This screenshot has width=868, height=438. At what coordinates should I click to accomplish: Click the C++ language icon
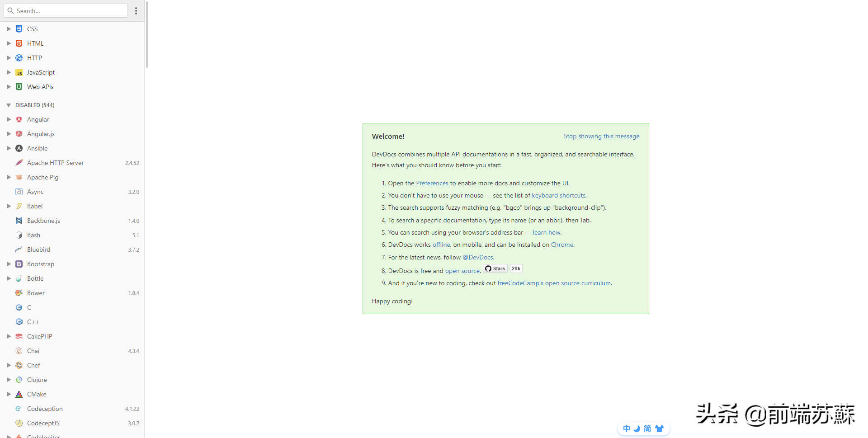(x=19, y=322)
